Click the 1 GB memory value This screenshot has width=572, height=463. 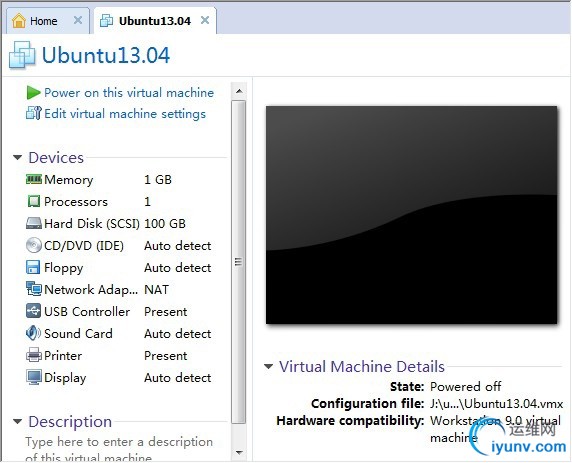tap(158, 180)
